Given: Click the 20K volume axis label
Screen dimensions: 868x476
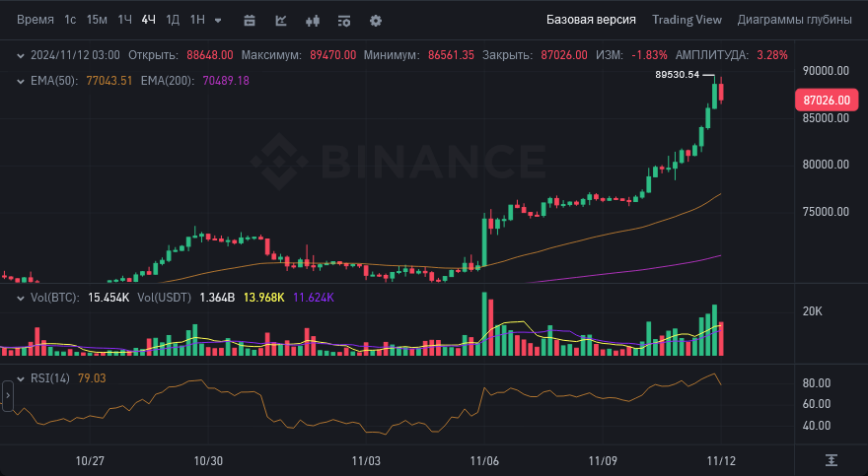Looking at the screenshot, I should (812, 311).
